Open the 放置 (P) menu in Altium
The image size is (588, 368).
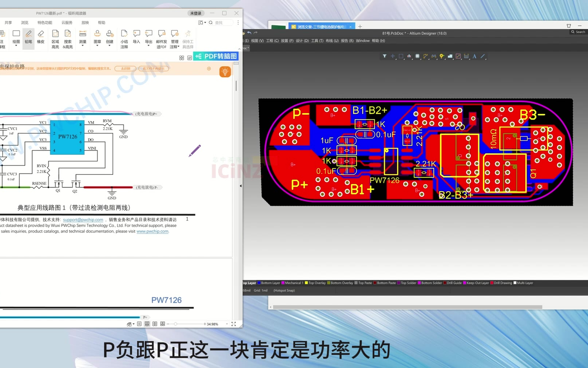coord(287,41)
